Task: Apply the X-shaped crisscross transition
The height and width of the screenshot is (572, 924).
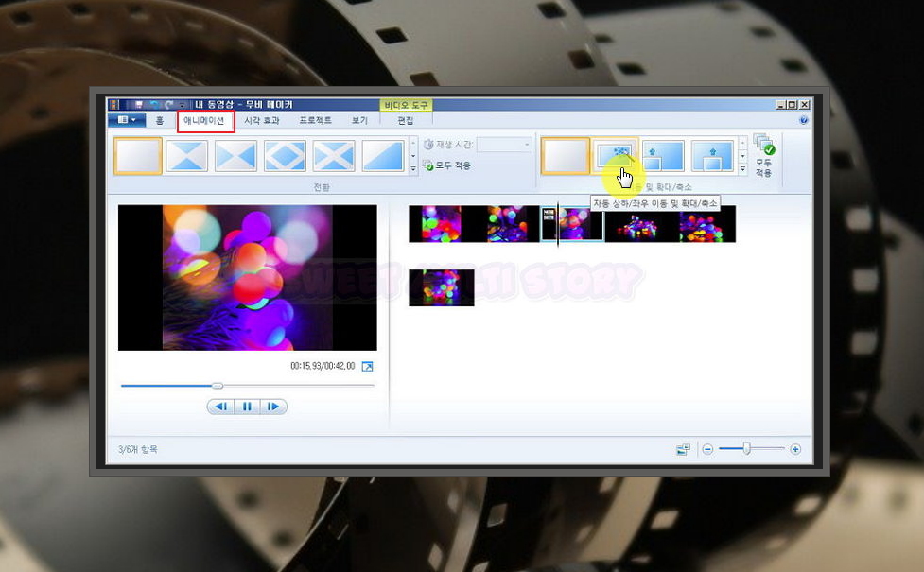Action: click(334, 156)
